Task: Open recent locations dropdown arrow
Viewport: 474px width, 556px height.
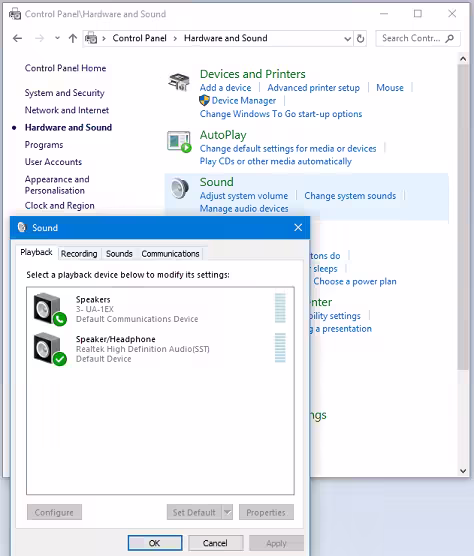Action: [x=57, y=38]
